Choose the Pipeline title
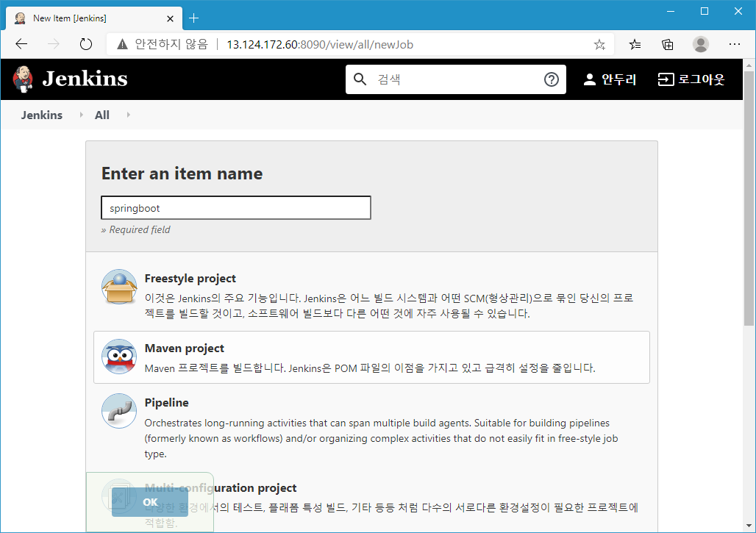This screenshot has height=533, width=756. pos(166,402)
